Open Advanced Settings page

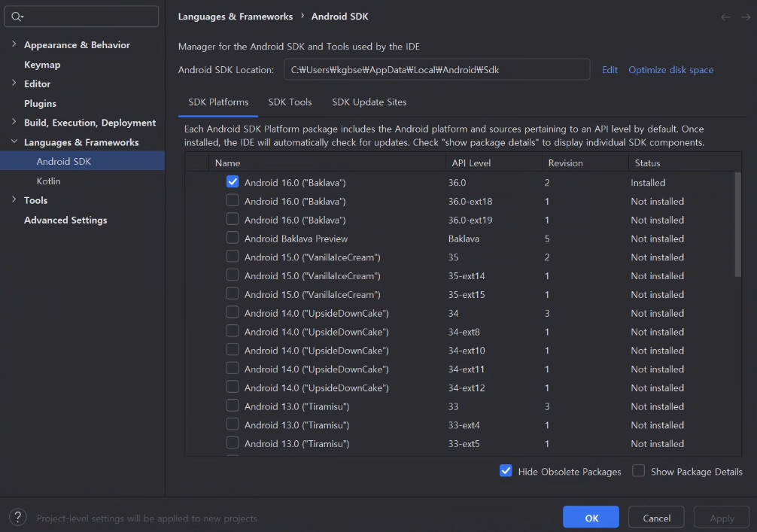pyautogui.click(x=65, y=220)
